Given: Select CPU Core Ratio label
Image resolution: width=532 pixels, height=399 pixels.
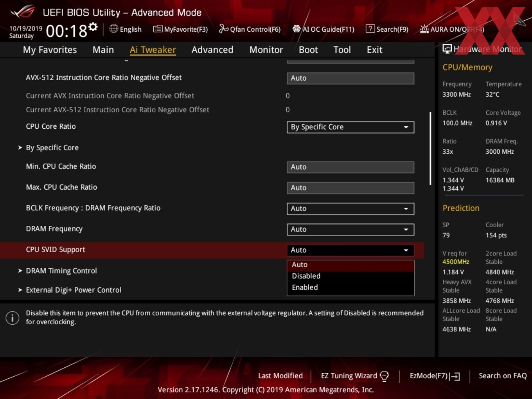Looking at the screenshot, I should [x=51, y=126].
